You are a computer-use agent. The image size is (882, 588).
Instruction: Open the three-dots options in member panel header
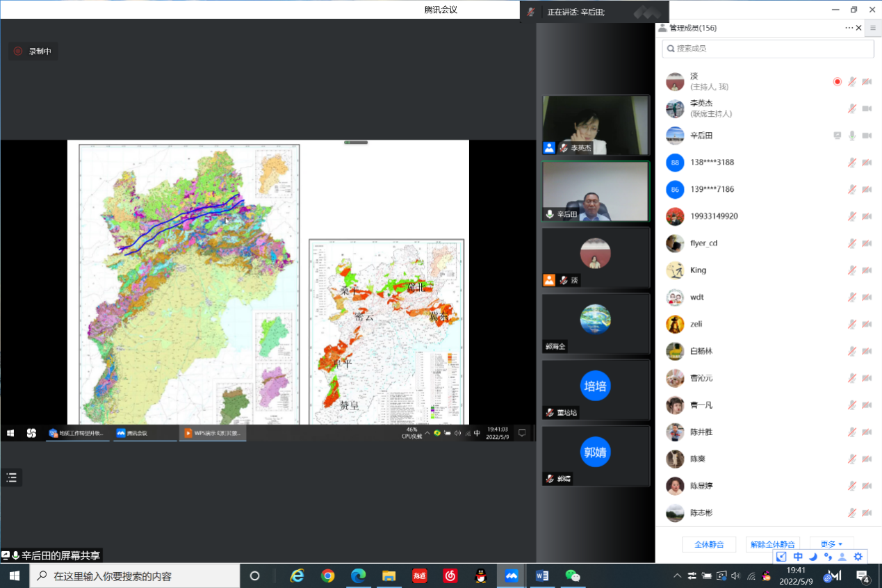(849, 28)
